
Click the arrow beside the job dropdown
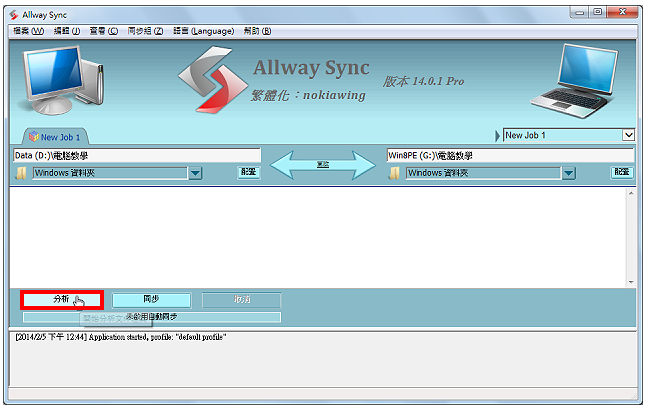click(x=498, y=136)
